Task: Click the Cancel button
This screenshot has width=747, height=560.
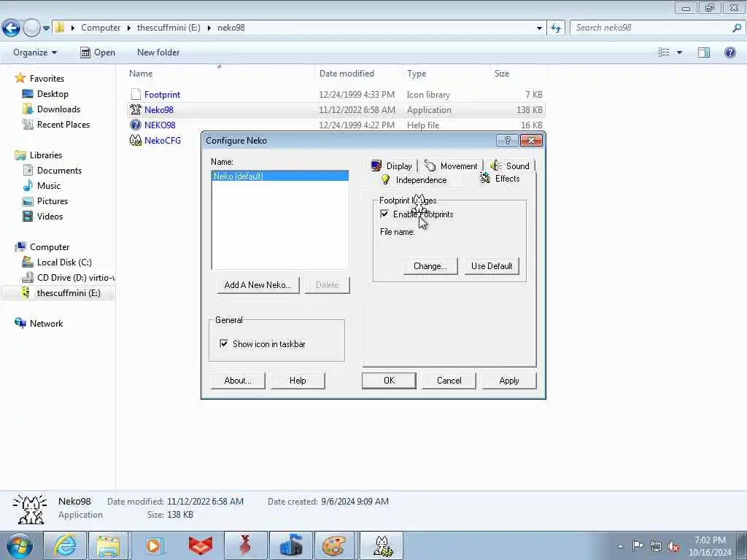Action: (449, 381)
